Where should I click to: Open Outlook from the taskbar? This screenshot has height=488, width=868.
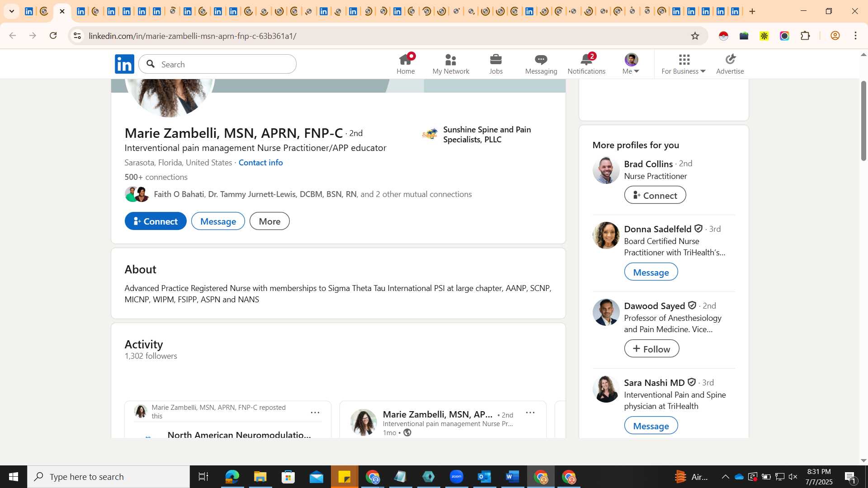(x=485, y=477)
